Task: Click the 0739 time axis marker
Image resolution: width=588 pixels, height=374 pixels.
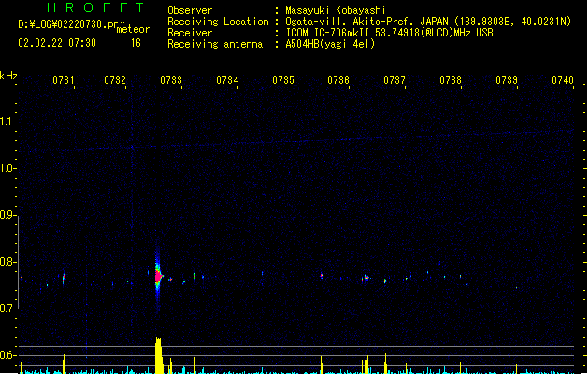Action: tap(507, 80)
